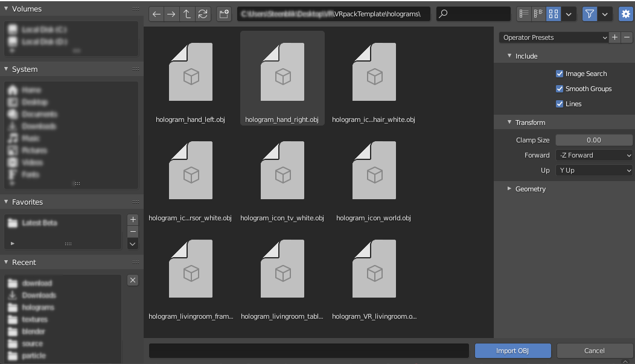Open filter settings dropdown arrow
Viewport: 635px width, 364px height.
(605, 14)
